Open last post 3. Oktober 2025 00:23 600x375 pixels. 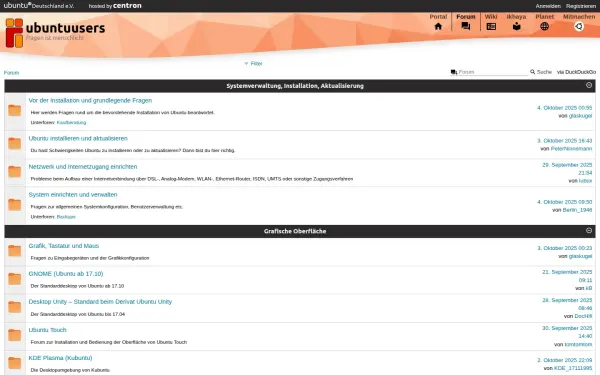coord(564,248)
